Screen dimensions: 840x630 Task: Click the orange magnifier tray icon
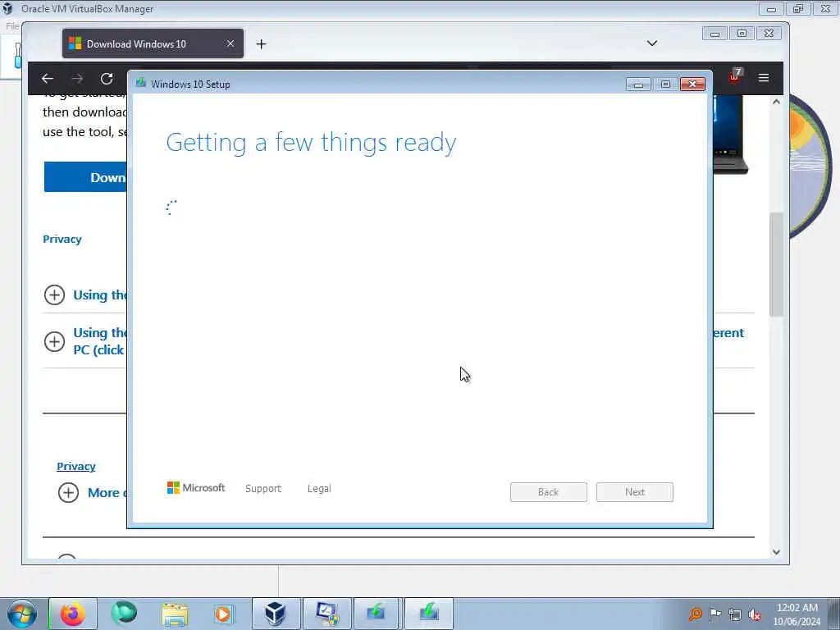click(x=696, y=614)
